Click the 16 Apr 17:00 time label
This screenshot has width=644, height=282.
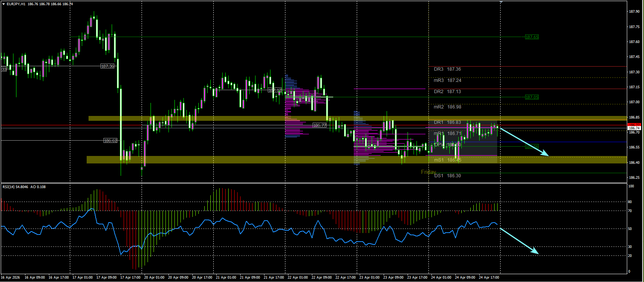click(59, 278)
